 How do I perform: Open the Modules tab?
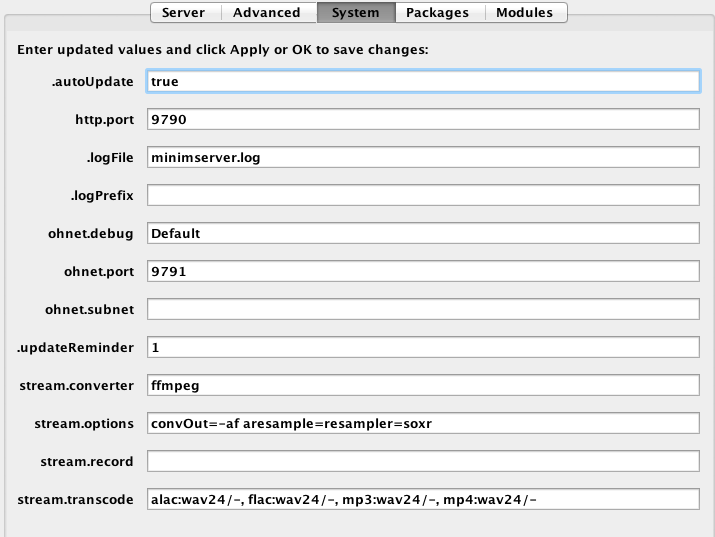click(x=525, y=12)
